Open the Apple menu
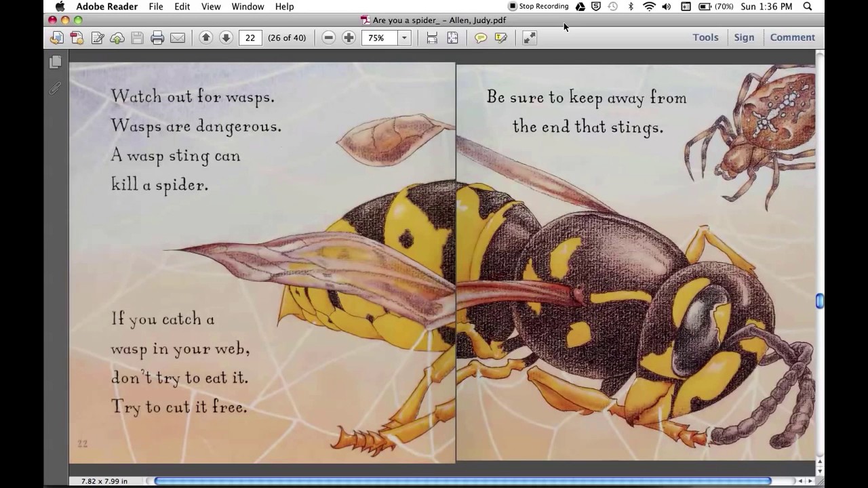This screenshot has width=868, height=488. coord(60,6)
